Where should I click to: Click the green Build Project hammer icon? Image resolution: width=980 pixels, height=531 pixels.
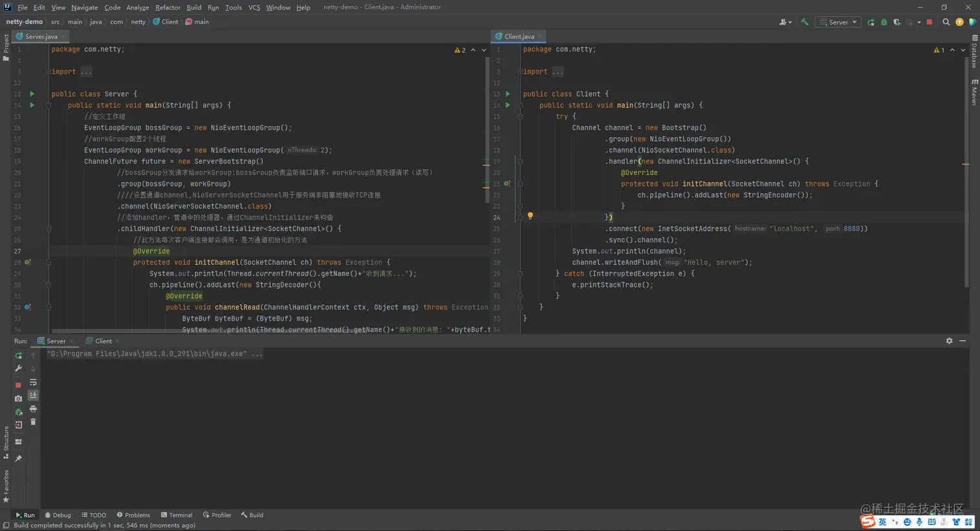pos(804,22)
